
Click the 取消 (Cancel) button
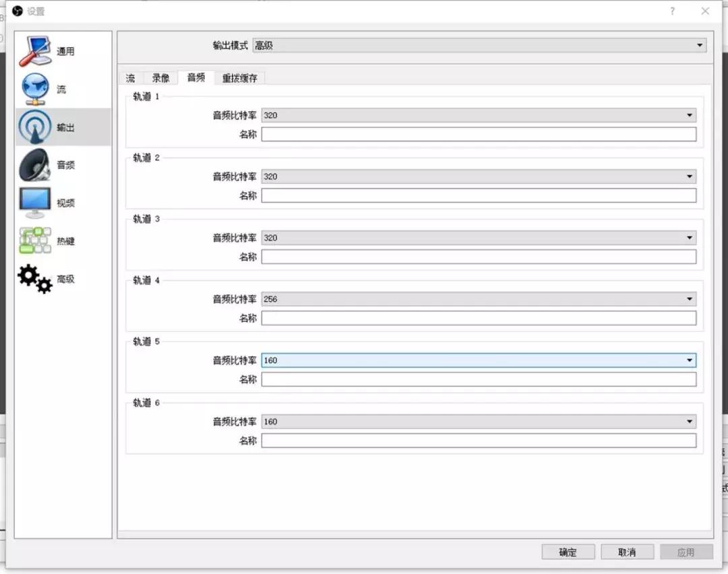pyautogui.click(x=627, y=551)
